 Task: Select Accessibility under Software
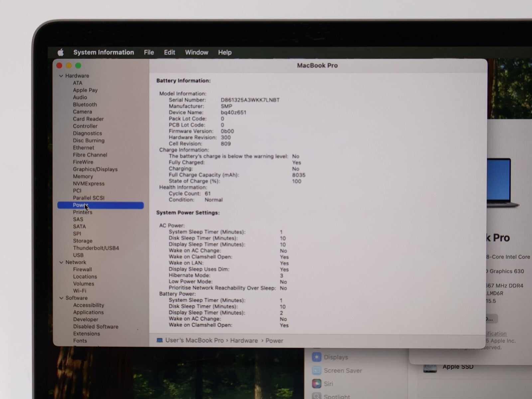[x=88, y=305]
